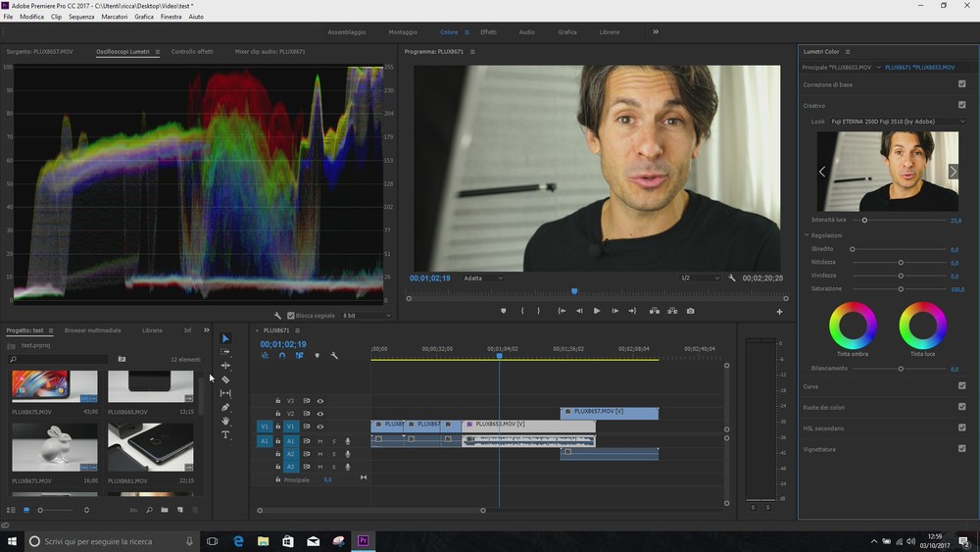Select the Type (T) tool

[x=225, y=434]
